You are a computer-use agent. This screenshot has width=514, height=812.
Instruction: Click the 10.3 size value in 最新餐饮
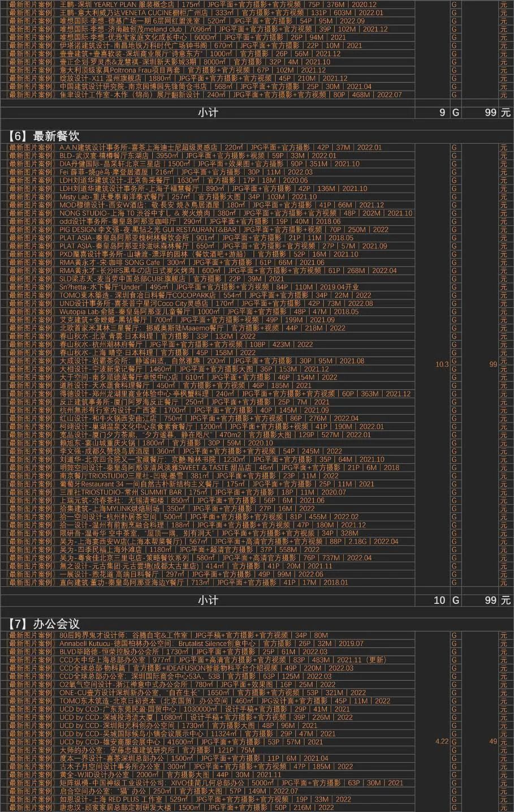point(442,364)
